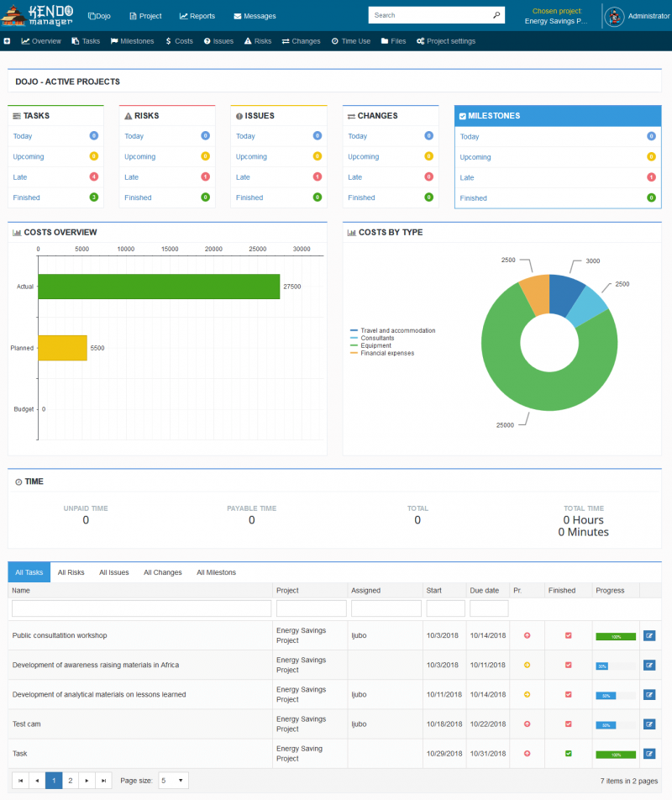Open the Project menu

coord(145,16)
